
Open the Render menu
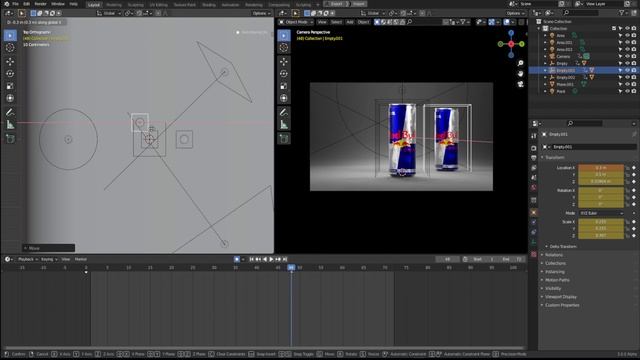40,4
